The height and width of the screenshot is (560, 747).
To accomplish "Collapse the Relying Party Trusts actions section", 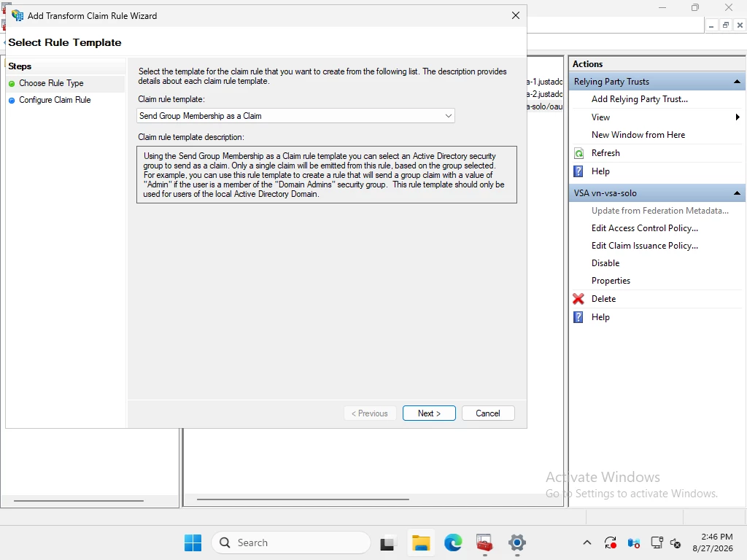I will [737, 82].
